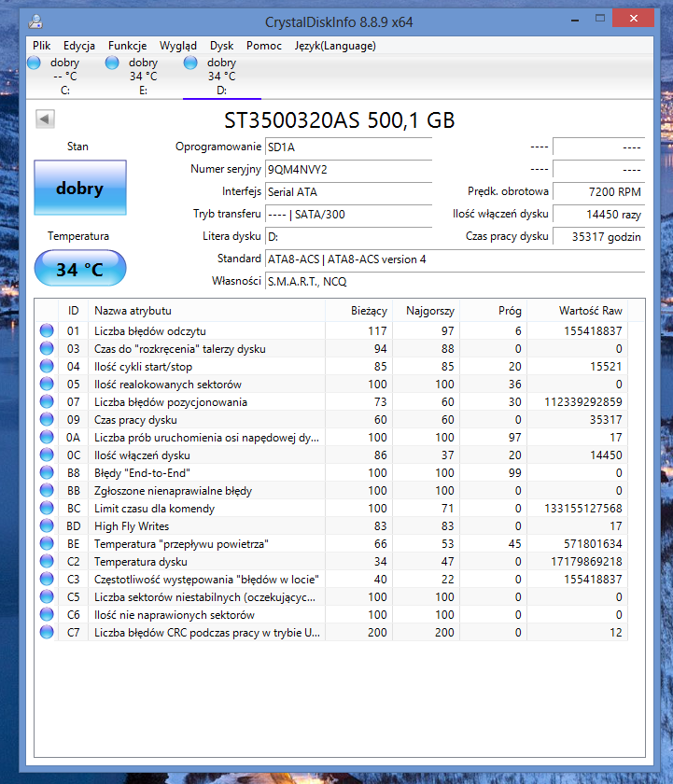Image resolution: width=673 pixels, height=784 pixels.
Task: Minimize the CrystalDiskInfo window
Action: point(575,20)
